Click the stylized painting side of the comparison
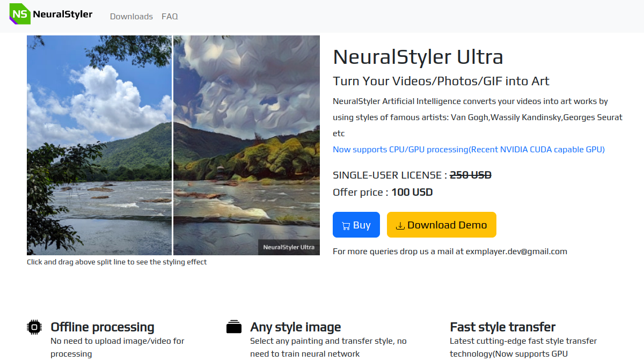Screen dimensions: 644x362 246,145
